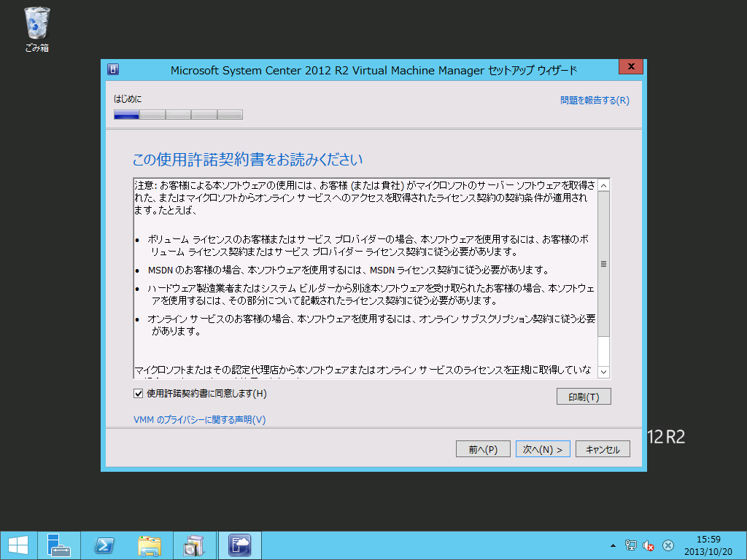Open VMM のプライバシーに関する声明(V) link
Screen dimensions: 747x560
coord(200,419)
